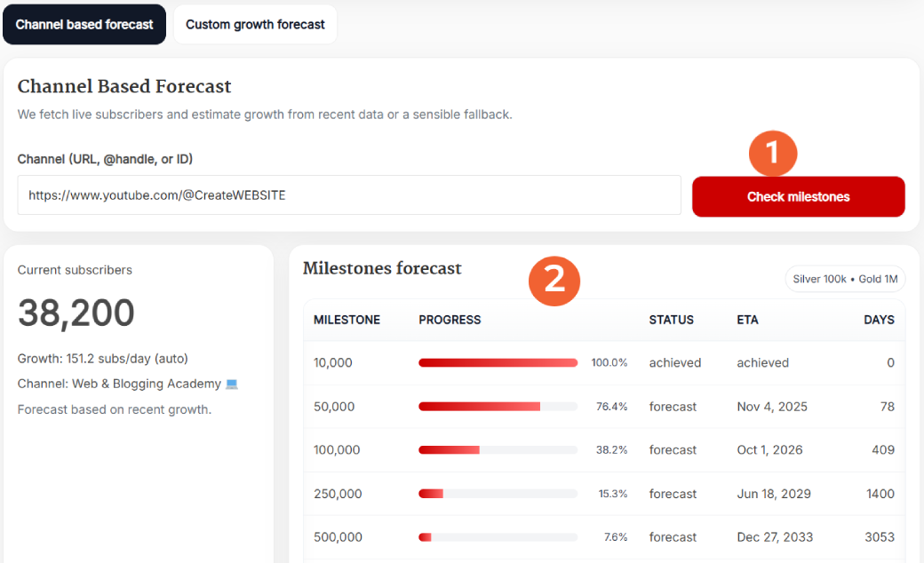Focus the Channel URL input field
924x563 pixels.
click(349, 195)
